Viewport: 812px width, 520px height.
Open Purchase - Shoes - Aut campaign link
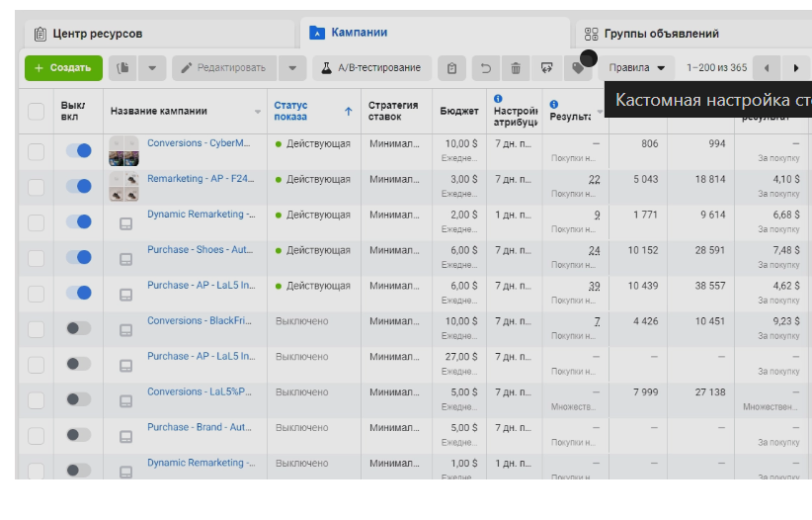click(200, 249)
